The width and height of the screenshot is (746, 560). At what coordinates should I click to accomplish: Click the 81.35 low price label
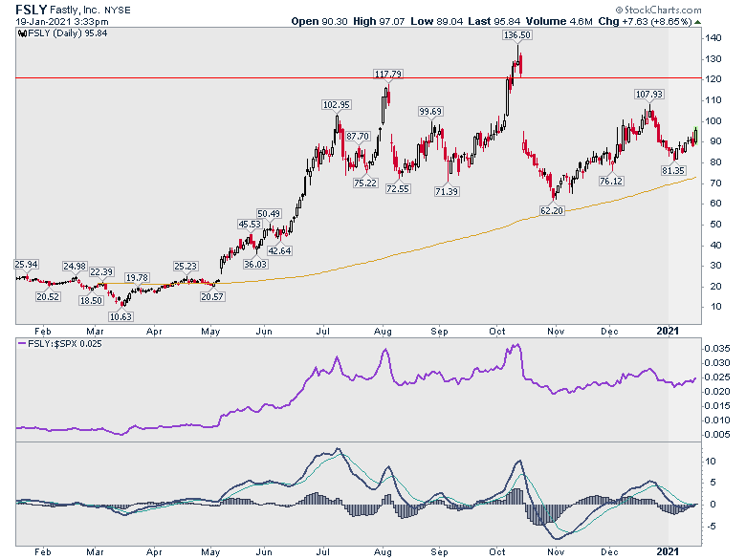coord(672,170)
